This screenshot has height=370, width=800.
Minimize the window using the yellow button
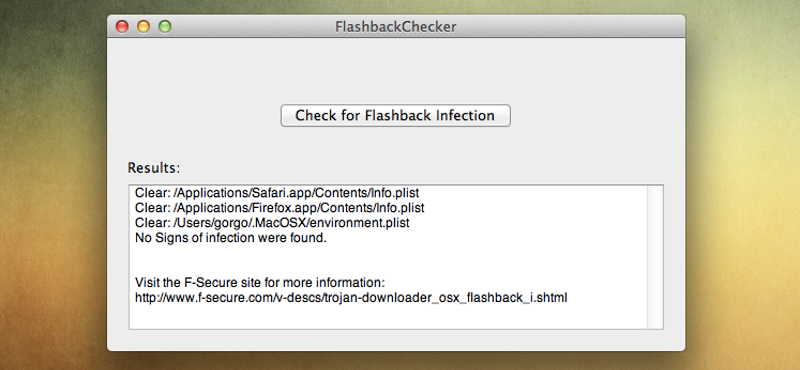143,26
